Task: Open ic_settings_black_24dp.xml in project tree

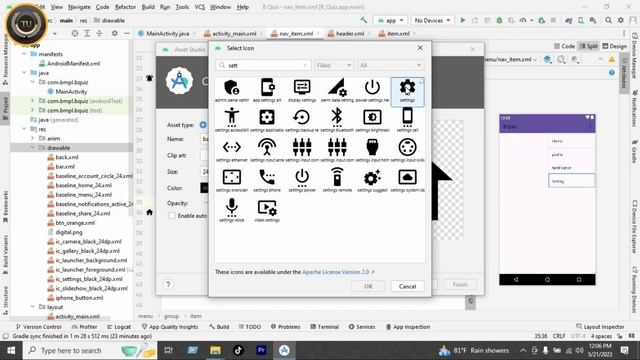Action: coord(89,279)
